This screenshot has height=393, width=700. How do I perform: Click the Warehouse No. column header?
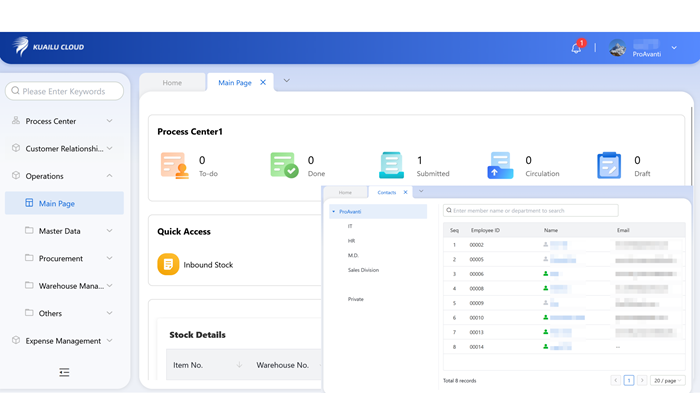tap(283, 365)
